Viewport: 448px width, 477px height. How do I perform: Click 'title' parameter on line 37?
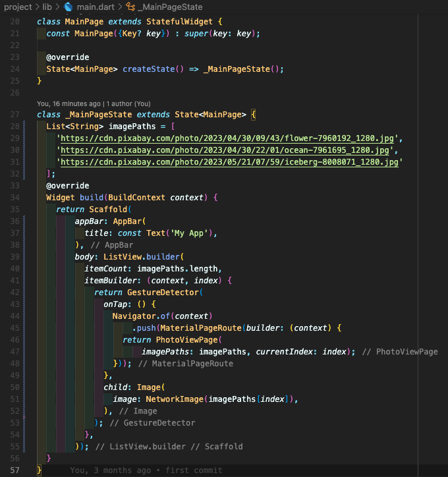[96, 233]
